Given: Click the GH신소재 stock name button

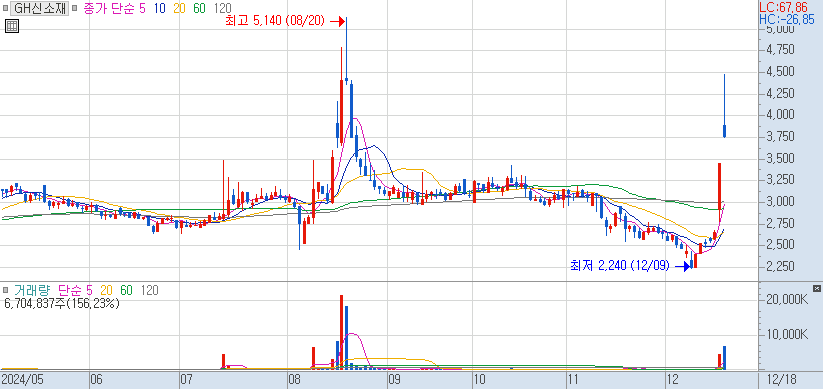Looking at the screenshot, I should (x=39, y=8).
